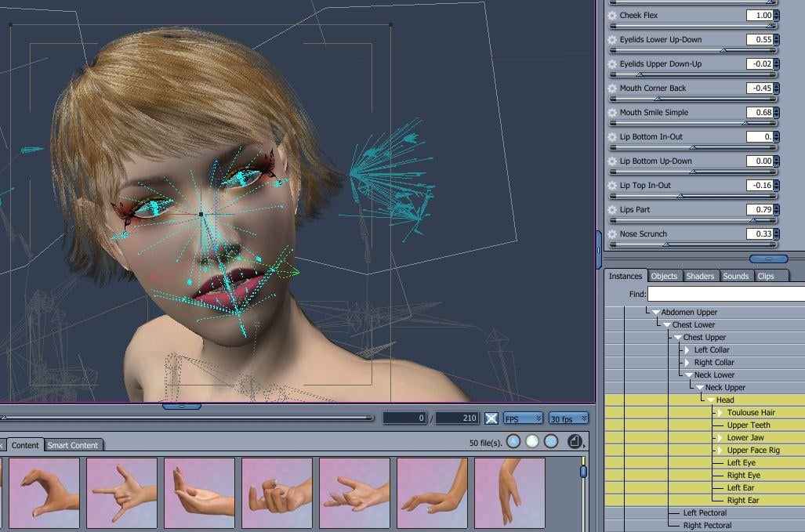Screen dimensions: 805x532
Task: Open the Mouth Corner Back gear options
Action: [612, 89]
